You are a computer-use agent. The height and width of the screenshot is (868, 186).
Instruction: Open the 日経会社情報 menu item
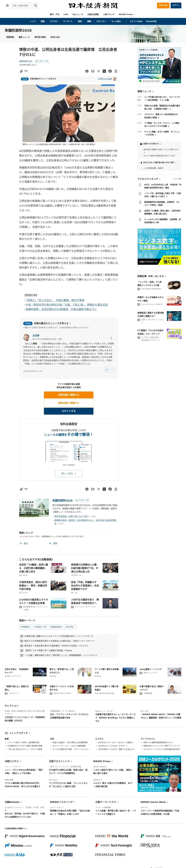pos(93,14)
